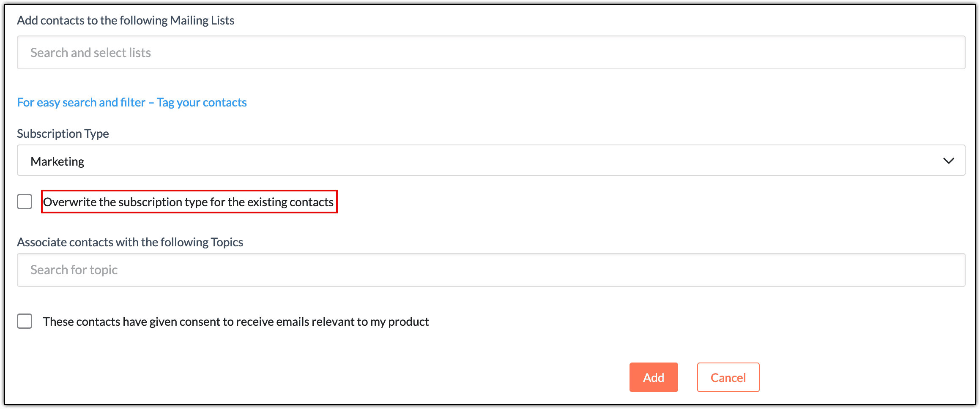Viewport: 980px width, 409px height.
Task: Click the For easy search and filter text
Action: [x=81, y=102]
